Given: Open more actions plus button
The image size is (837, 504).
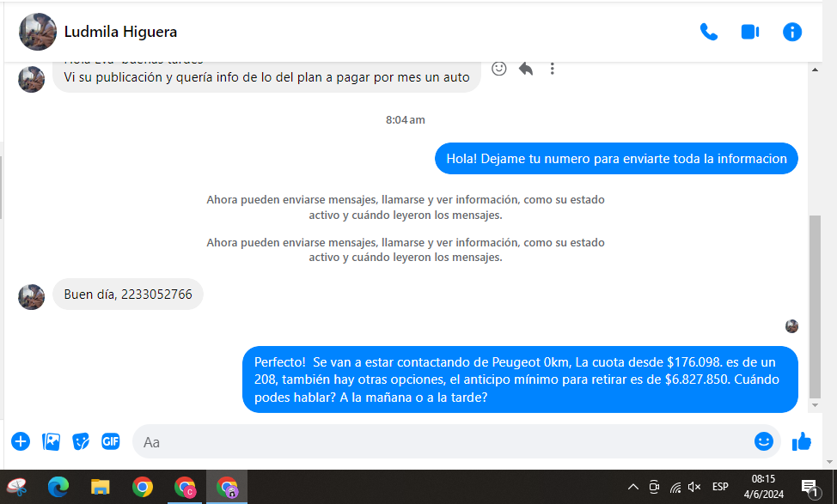Looking at the screenshot, I should [21, 441].
